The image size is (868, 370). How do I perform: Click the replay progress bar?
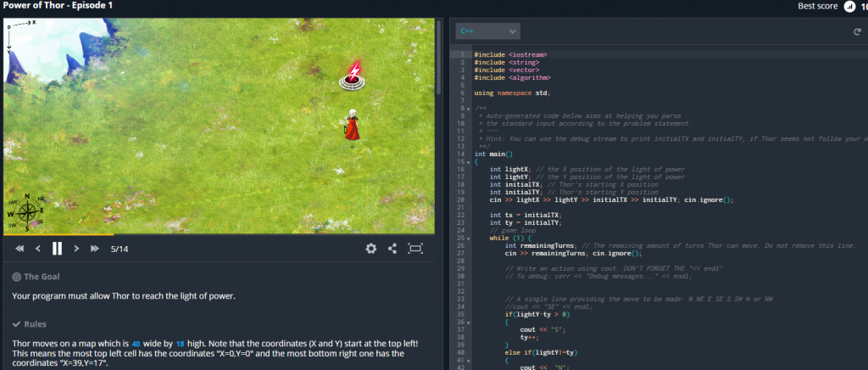pyautogui.click(x=220, y=234)
